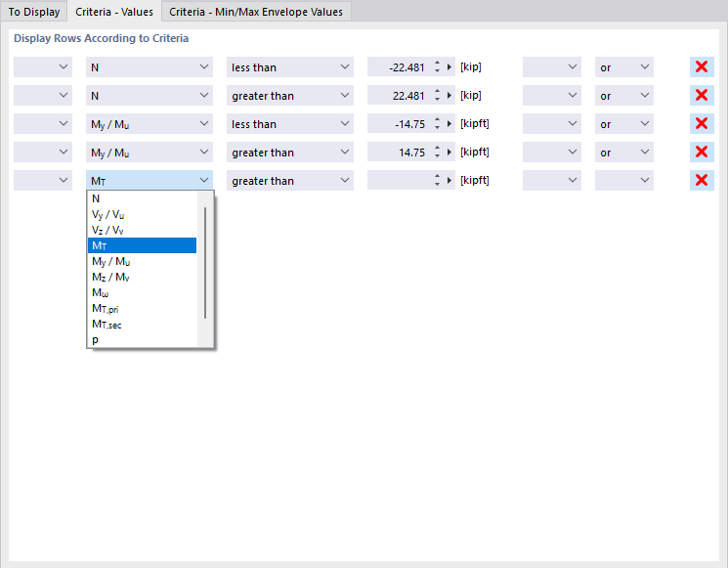Delete the MT greater than criteria row
This screenshot has height=568, width=728.
(702, 180)
